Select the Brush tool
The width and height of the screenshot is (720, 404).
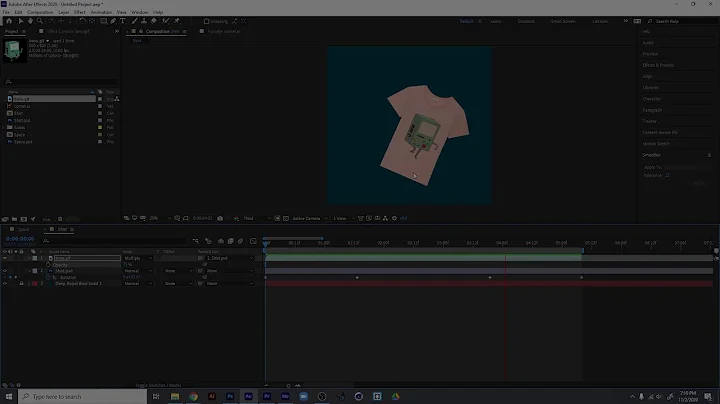(x=135, y=21)
